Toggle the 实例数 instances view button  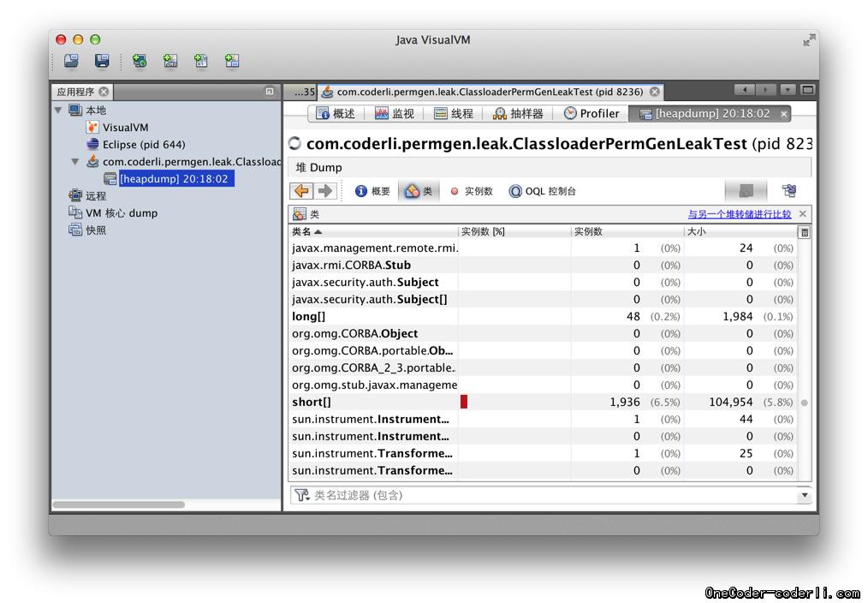472,191
